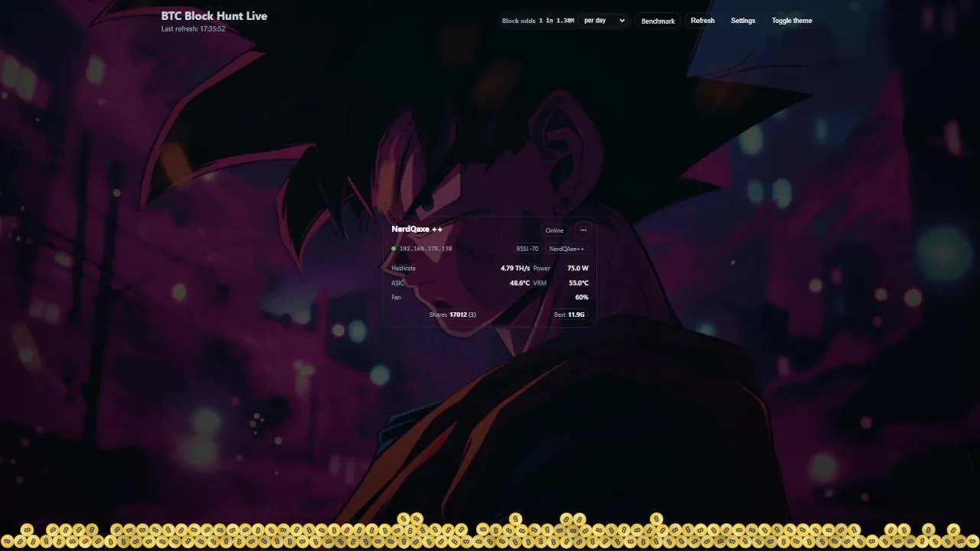Click the Refresh button

(702, 21)
